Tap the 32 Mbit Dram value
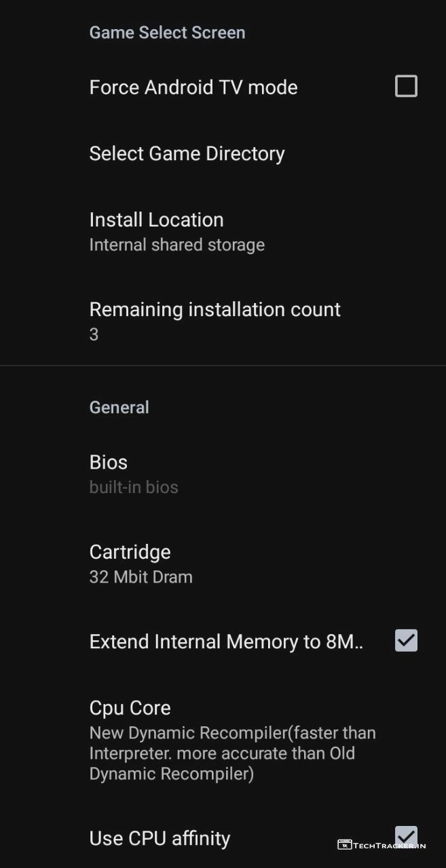 [141, 577]
